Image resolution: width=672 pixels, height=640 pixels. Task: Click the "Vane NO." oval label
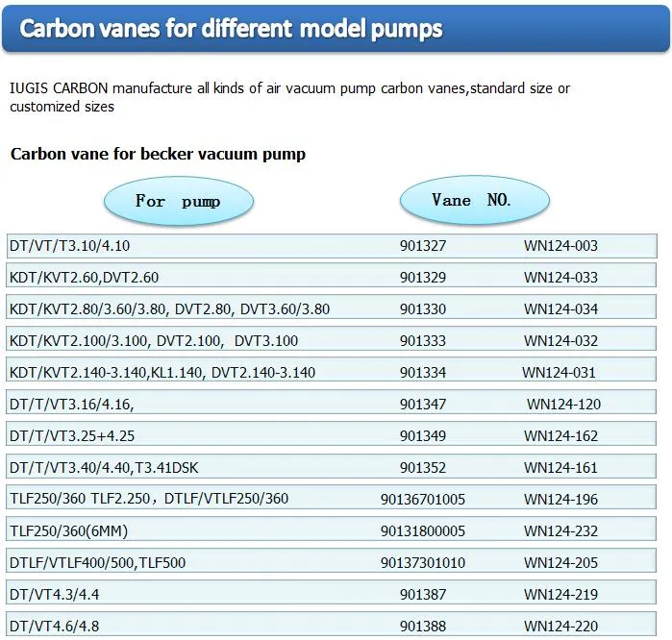pyautogui.click(x=473, y=200)
